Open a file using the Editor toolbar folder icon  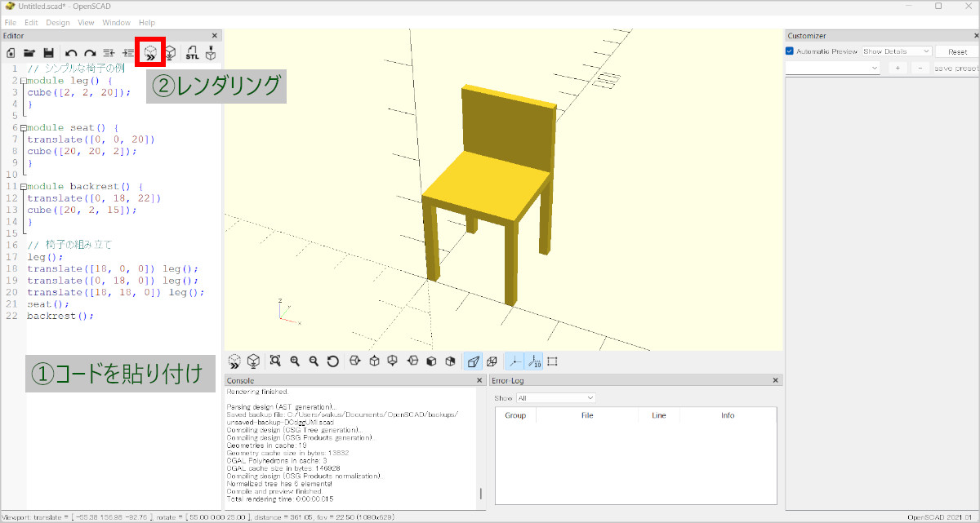(x=29, y=54)
